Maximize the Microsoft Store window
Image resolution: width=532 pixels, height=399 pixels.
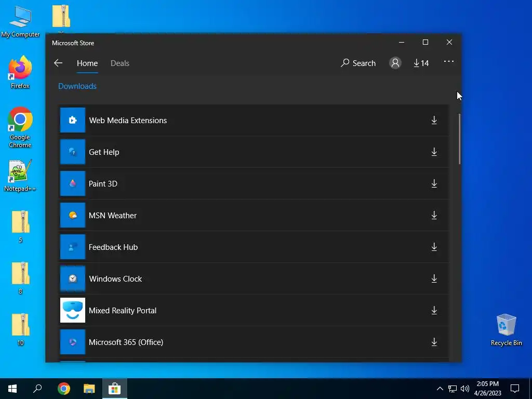pyautogui.click(x=425, y=42)
